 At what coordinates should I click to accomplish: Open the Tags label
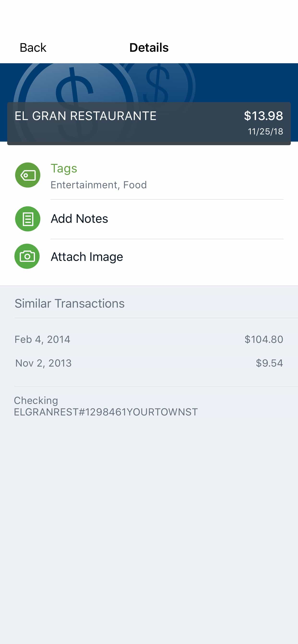pyautogui.click(x=64, y=168)
